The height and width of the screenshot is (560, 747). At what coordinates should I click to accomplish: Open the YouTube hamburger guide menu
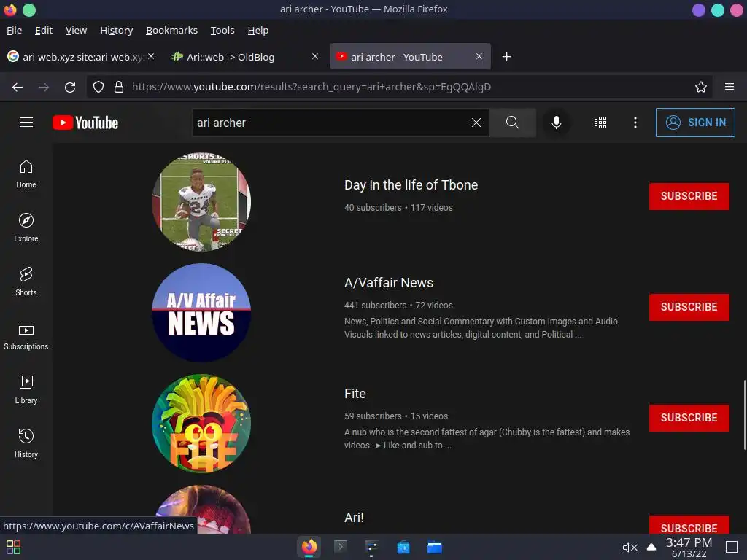click(26, 122)
